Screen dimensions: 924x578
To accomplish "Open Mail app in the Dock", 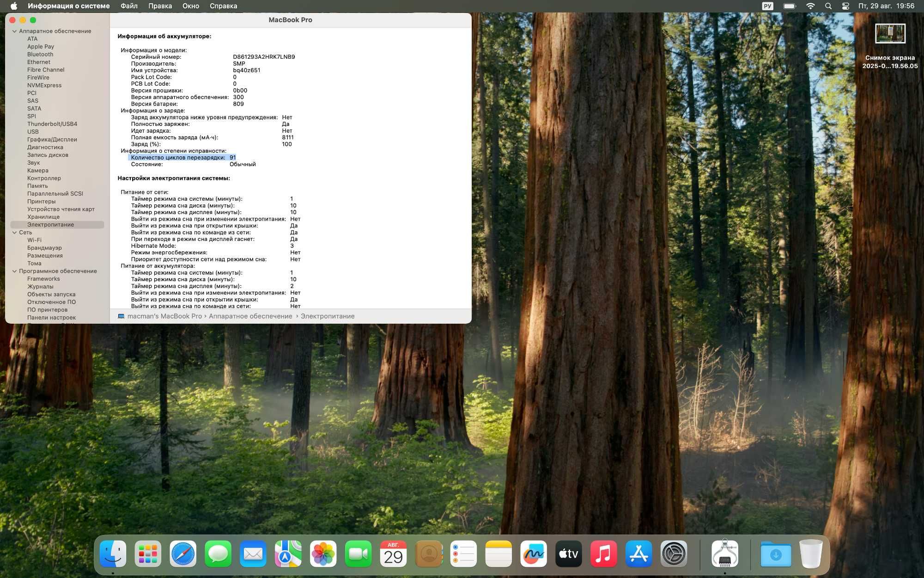I will (253, 553).
